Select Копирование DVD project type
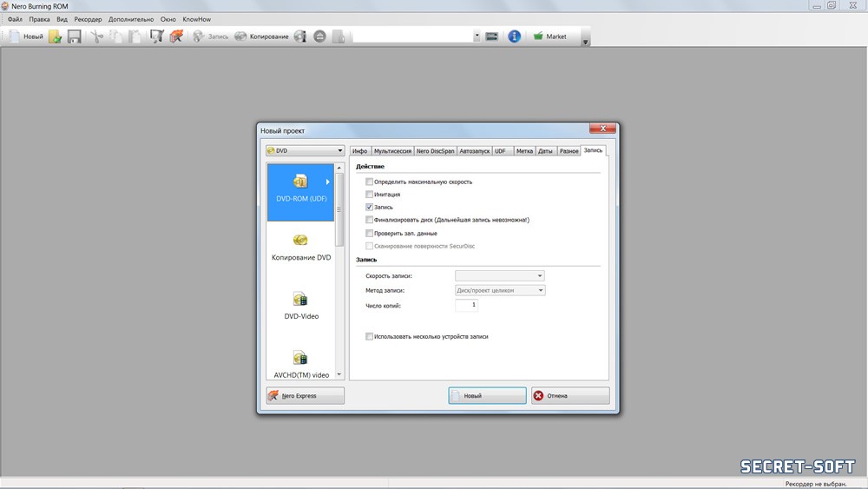 point(300,248)
